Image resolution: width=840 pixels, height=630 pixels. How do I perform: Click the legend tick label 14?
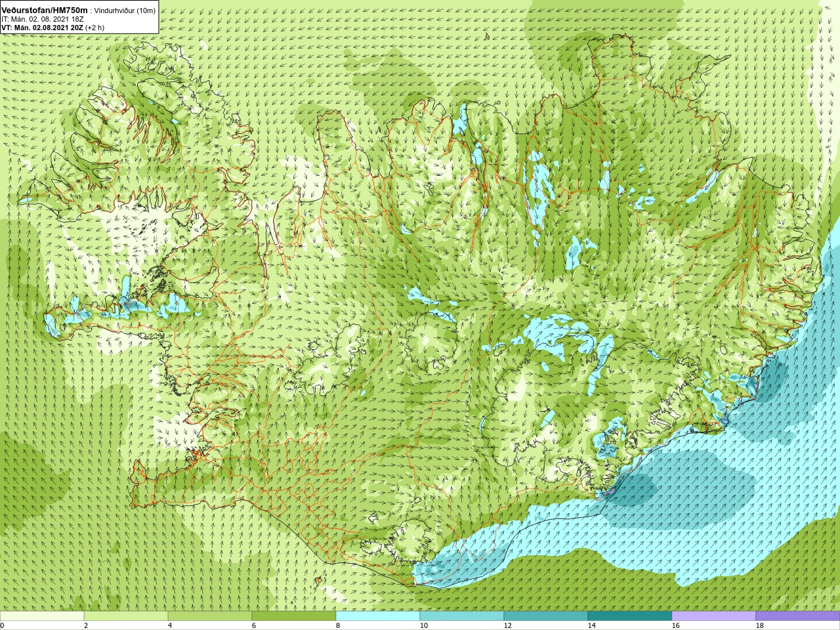591,625
